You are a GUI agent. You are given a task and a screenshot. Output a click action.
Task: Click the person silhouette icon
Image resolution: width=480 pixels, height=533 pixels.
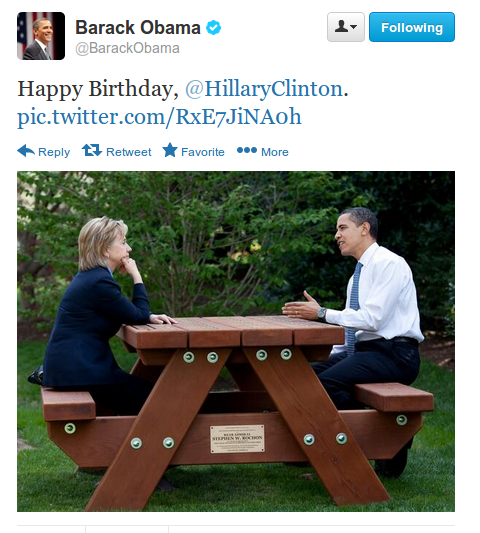[341, 27]
